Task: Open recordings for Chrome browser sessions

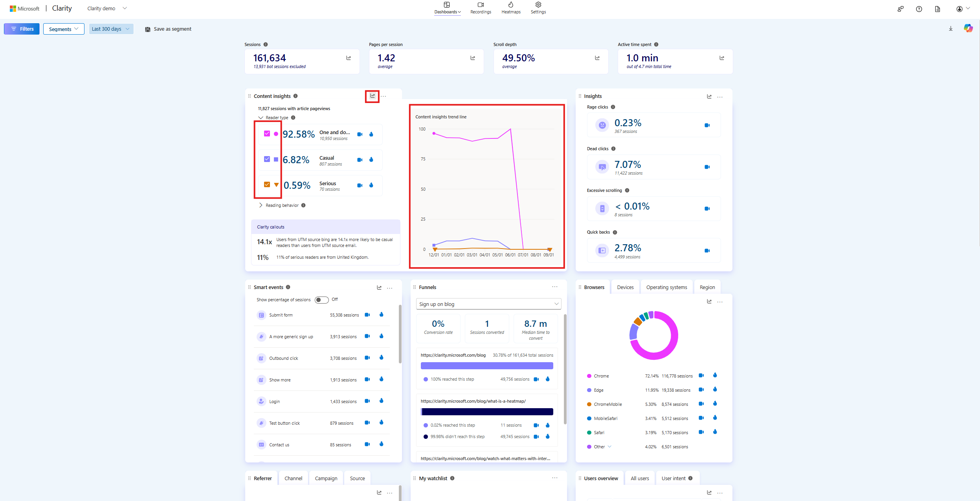Action: (x=702, y=376)
